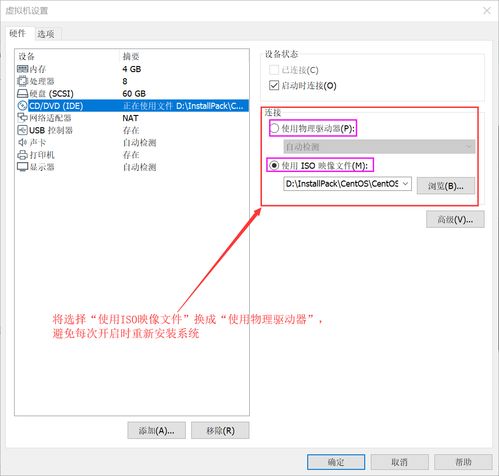499x476 pixels.
Task: Click the 浏览(B)... browse button
Action: coord(446,186)
